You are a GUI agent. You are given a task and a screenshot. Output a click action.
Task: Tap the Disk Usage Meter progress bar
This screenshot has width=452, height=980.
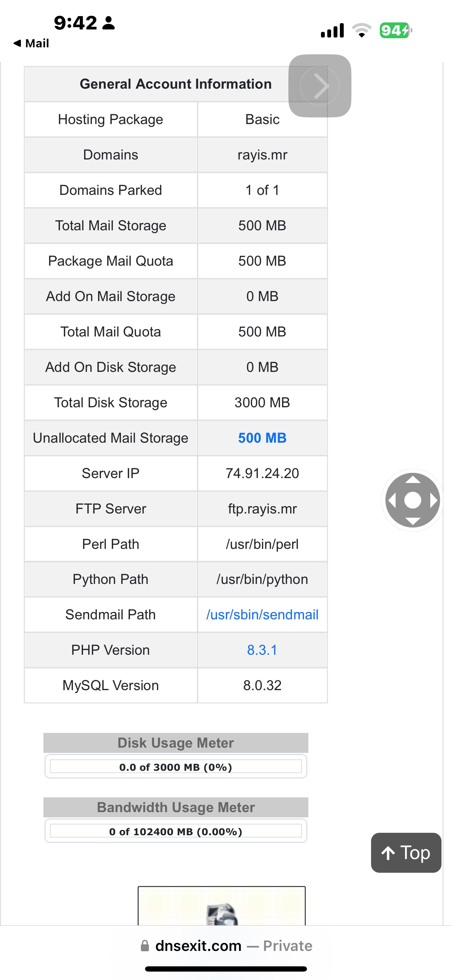(176, 767)
